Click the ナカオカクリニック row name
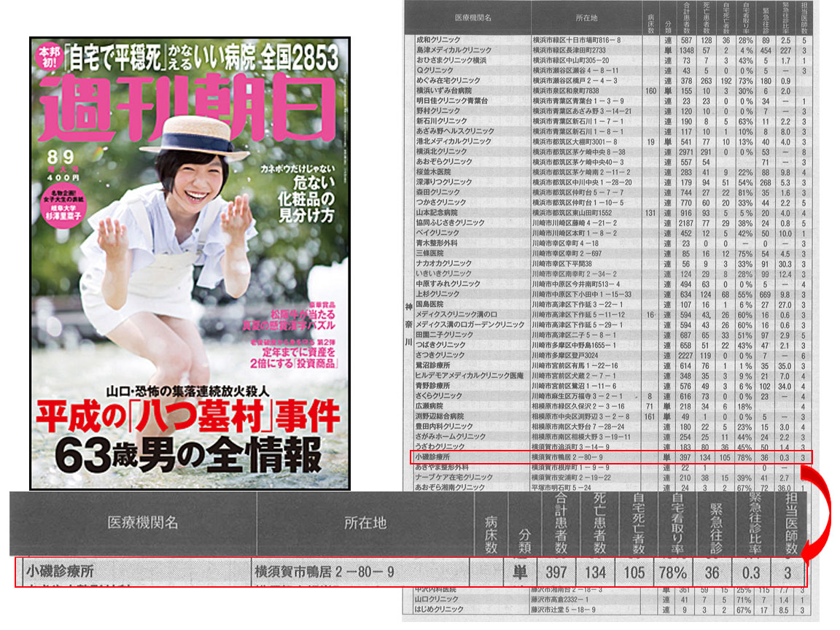Screen dimensions: 840x630 [443, 263]
